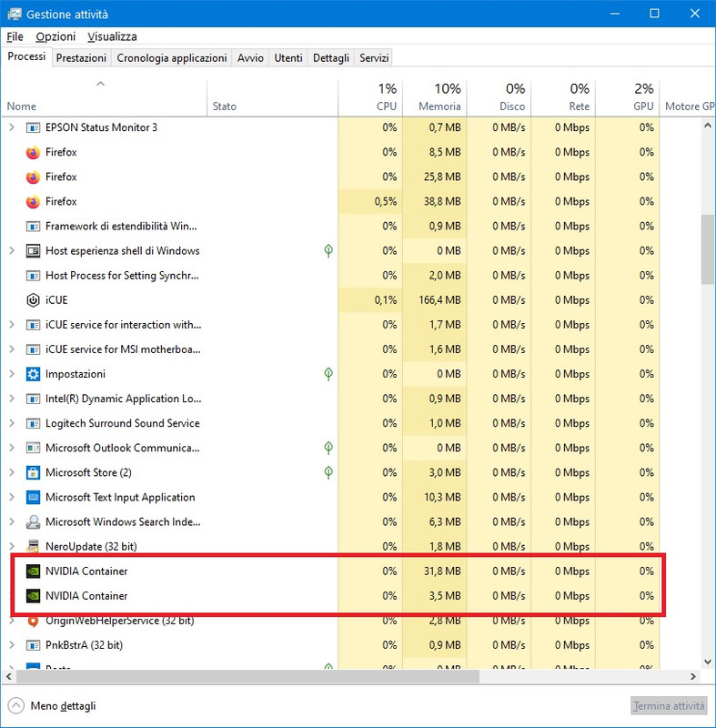
Task: Expand Microsoft Windows Search Indexer row
Action: pyautogui.click(x=12, y=521)
